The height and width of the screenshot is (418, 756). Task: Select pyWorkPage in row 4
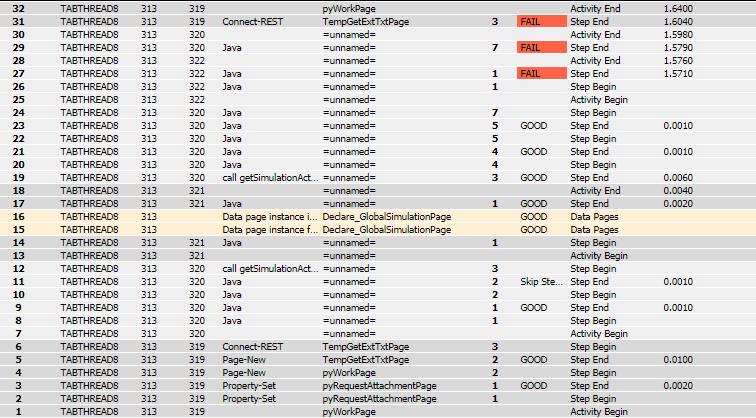click(349, 373)
